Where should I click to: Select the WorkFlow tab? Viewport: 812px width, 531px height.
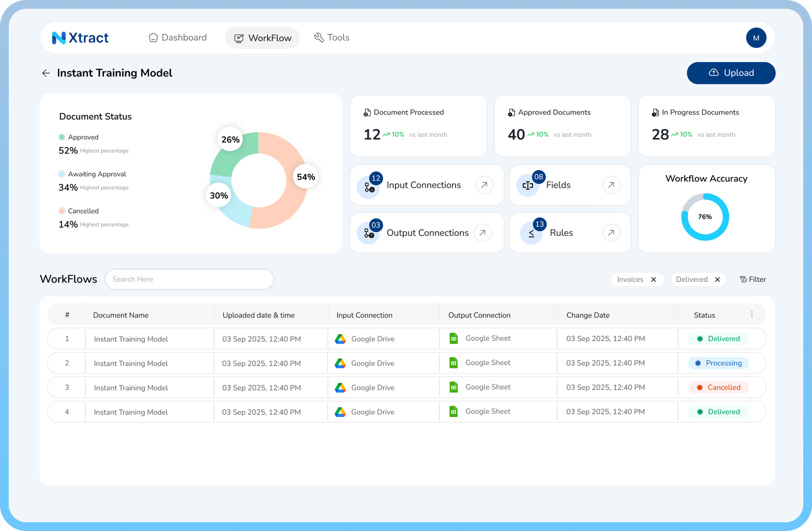262,38
